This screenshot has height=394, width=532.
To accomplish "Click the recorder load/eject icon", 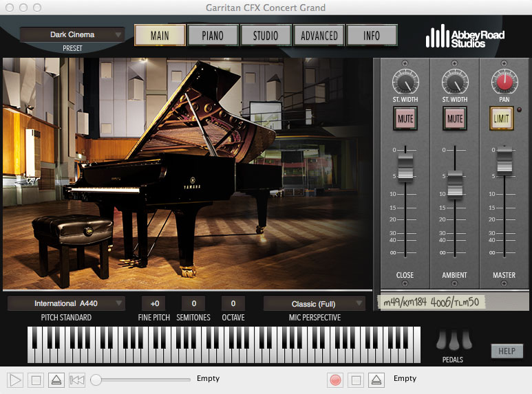I will point(376,380).
